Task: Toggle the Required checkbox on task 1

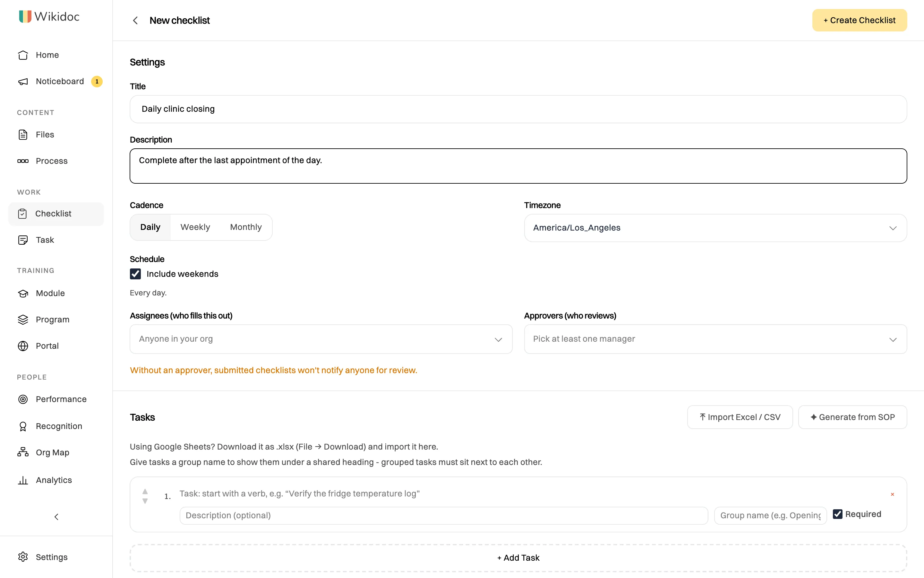Action: click(837, 514)
